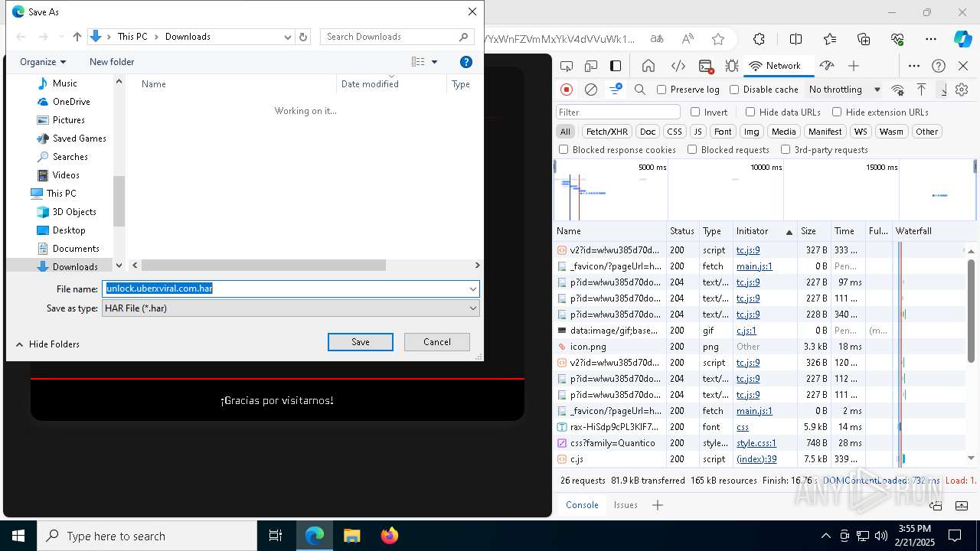Click the Export HAR download arrow
This screenshot has height=551, width=980.
[x=943, y=90]
